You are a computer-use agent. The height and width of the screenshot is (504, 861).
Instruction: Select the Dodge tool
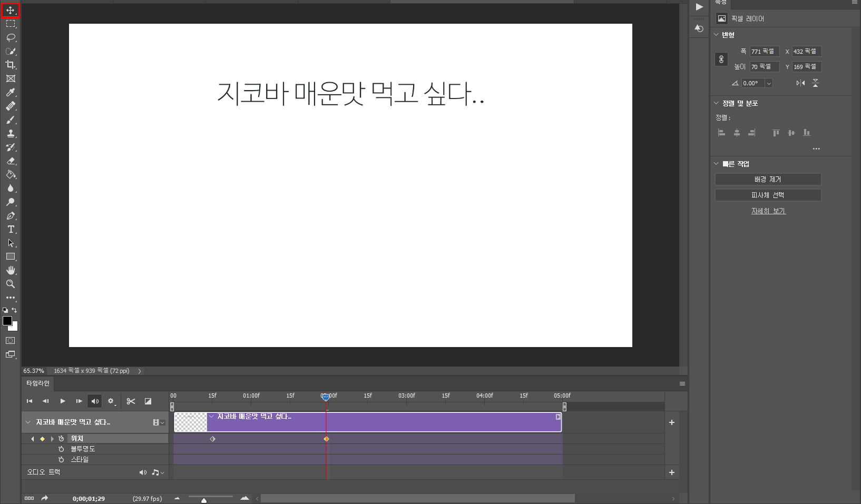pos(11,202)
